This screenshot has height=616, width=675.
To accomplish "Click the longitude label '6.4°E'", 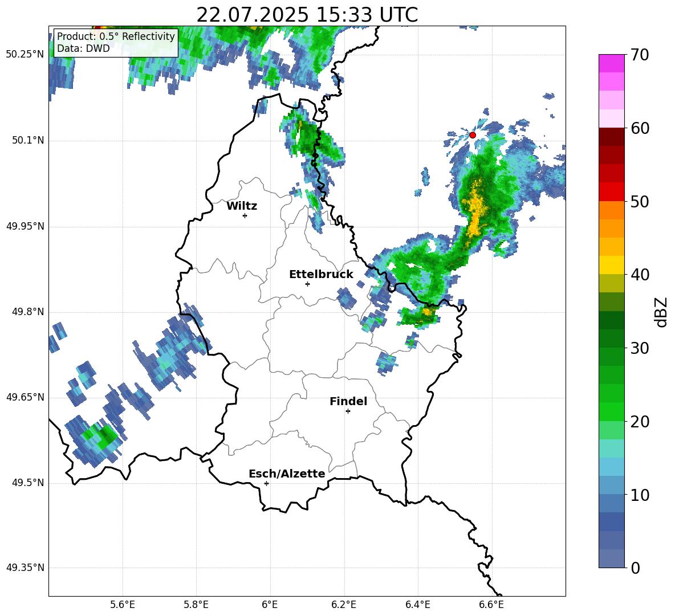I will tap(417, 605).
